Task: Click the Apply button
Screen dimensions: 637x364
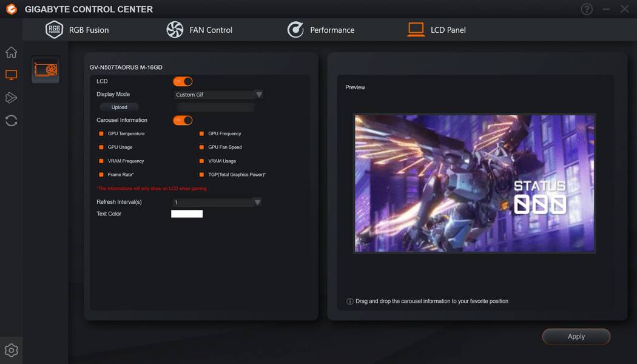Action: click(x=576, y=336)
